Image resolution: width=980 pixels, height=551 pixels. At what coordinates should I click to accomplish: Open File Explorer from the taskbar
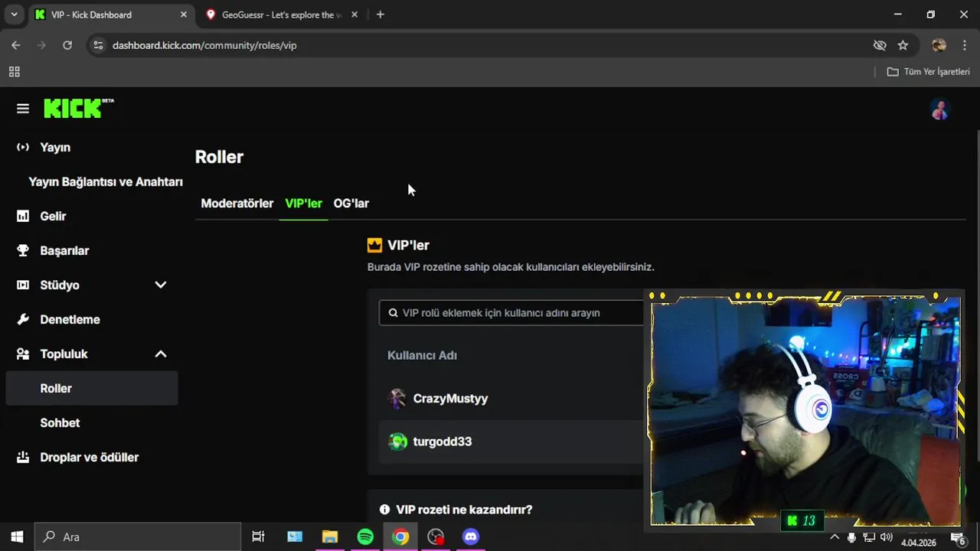pyautogui.click(x=330, y=536)
